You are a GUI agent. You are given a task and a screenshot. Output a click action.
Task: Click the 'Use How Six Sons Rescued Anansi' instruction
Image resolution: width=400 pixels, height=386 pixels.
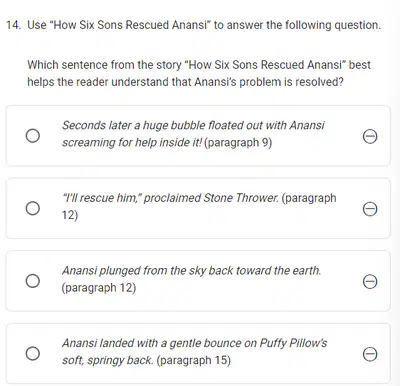(204, 25)
